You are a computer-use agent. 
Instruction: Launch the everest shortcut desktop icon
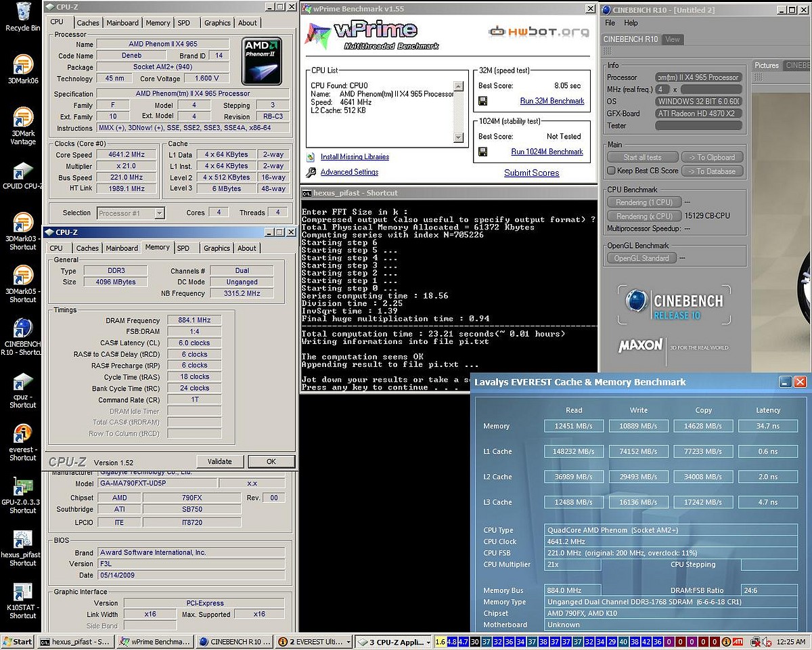[22, 443]
